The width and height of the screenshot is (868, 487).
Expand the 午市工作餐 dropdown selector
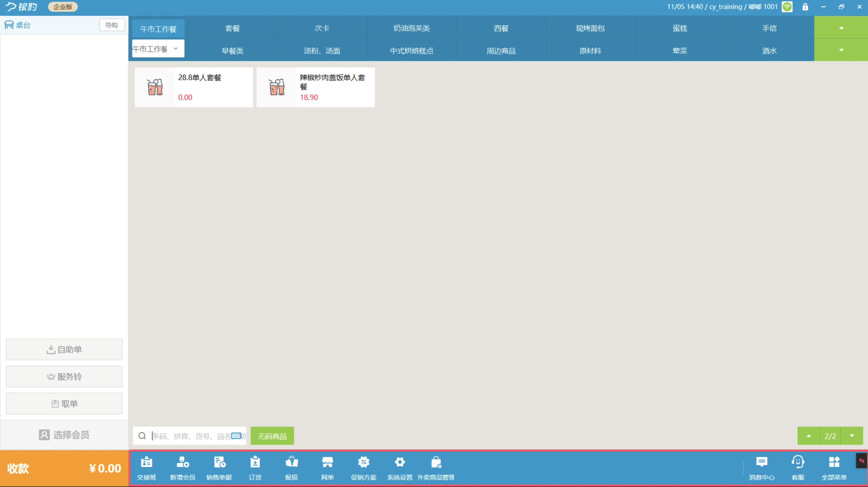[175, 48]
